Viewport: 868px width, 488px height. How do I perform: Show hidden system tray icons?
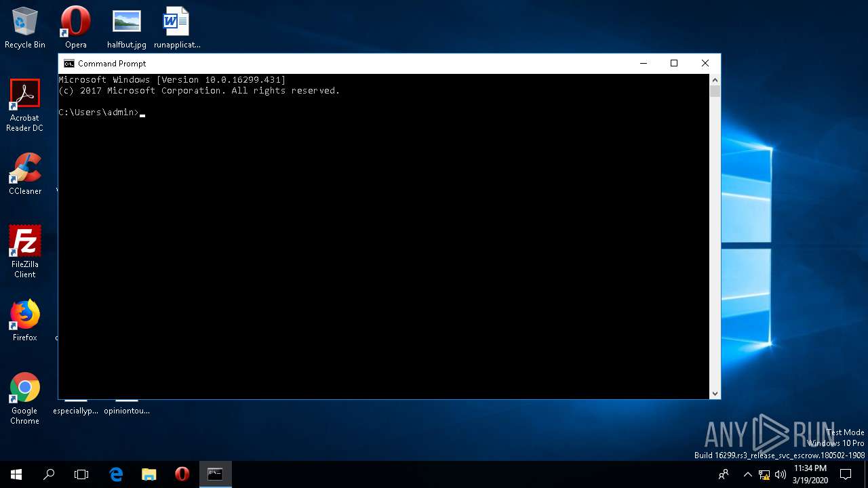(747, 474)
